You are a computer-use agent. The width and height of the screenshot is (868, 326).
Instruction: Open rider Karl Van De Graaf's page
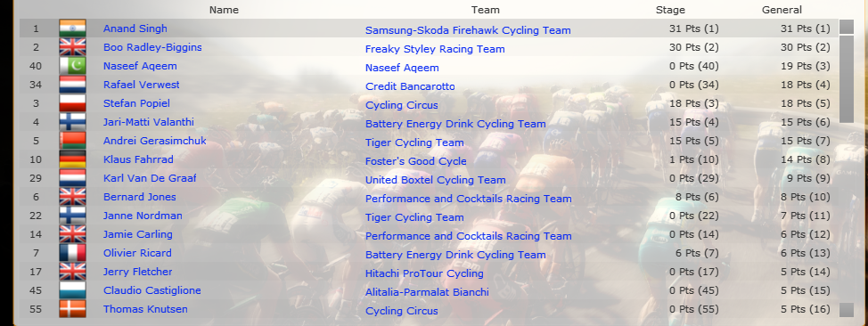coord(150,178)
